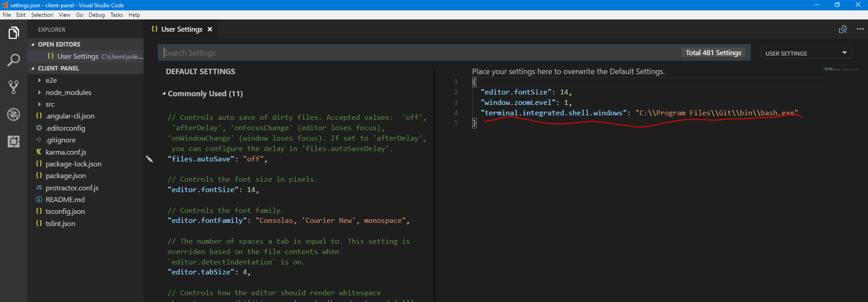Image resolution: width=868 pixels, height=302 pixels.
Task: Open the Help menu
Action: click(134, 15)
